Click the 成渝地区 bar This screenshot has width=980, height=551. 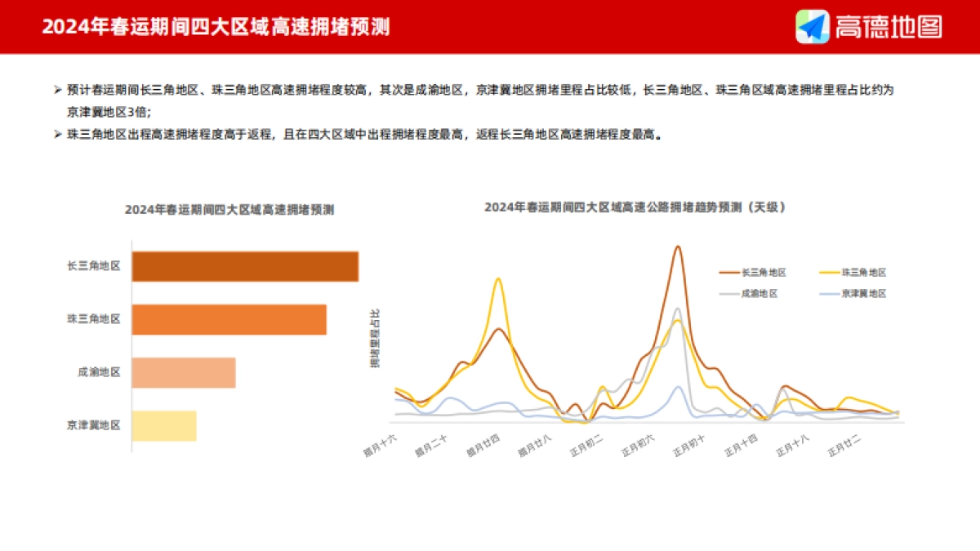(184, 371)
